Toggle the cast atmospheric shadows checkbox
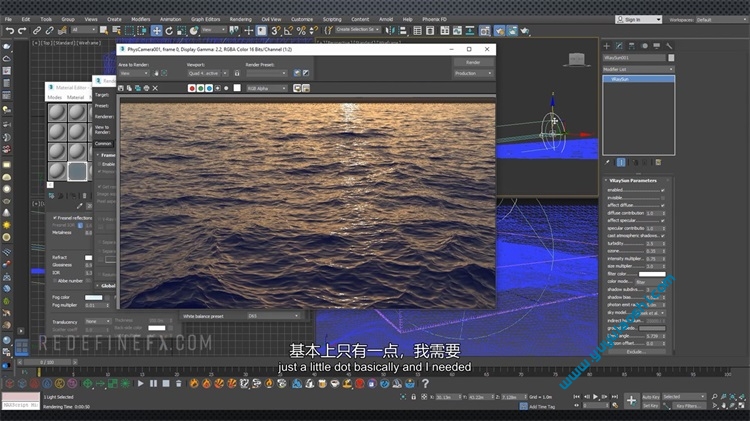 tap(662, 236)
